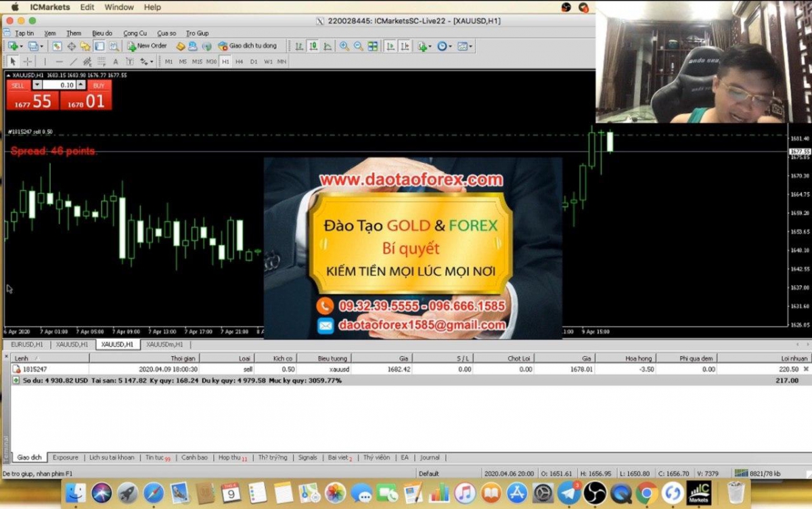Open the XAUUSDm,H1 chart tab
The height and width of the screenshot is (509, 812).
[x=164, y=345]
